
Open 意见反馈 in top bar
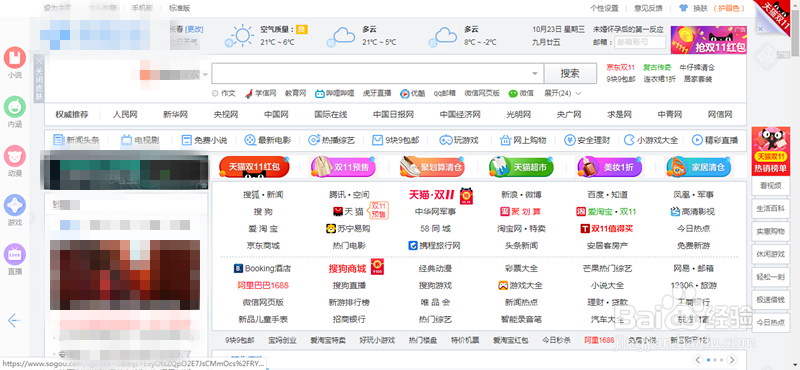(x=648, y=8)
